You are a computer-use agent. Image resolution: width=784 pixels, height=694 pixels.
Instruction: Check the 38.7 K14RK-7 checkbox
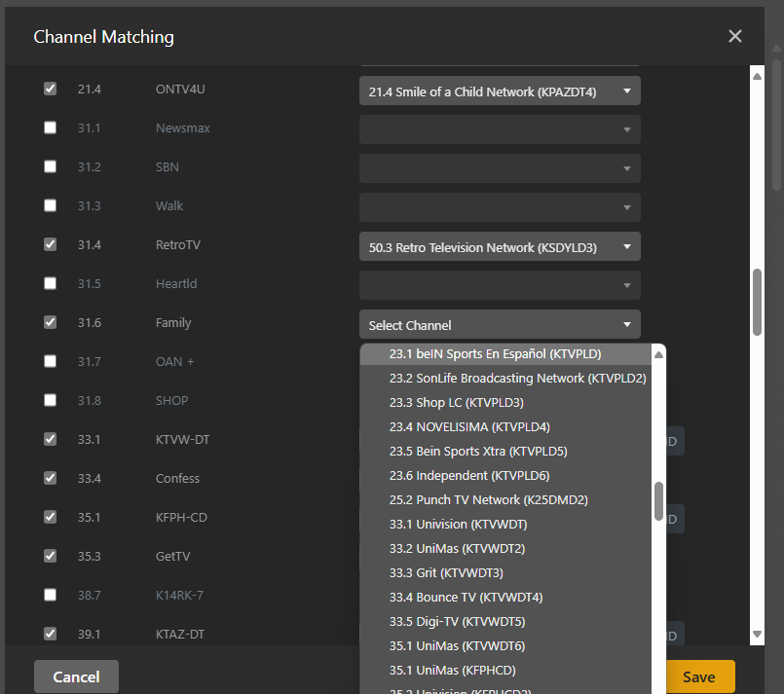click(50, 595)
